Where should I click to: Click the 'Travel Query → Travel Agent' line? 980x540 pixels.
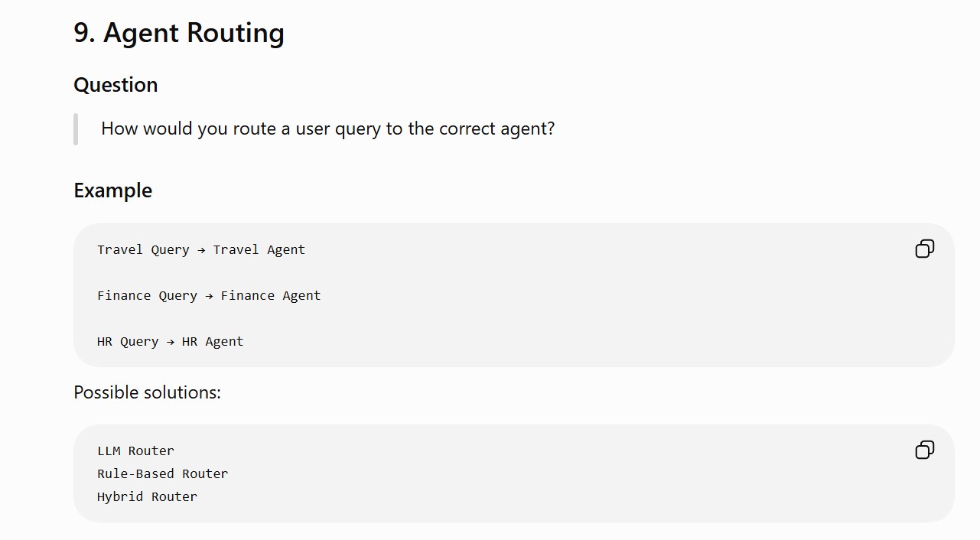201,250
